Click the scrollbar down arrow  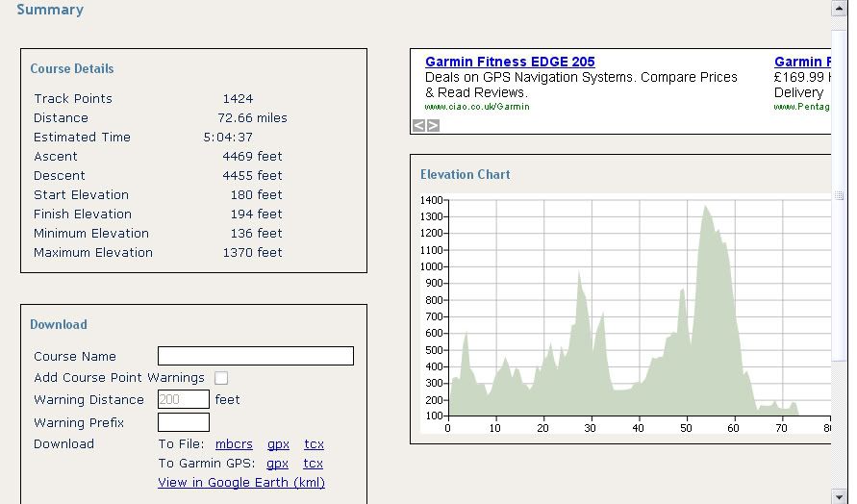[839, 496]
